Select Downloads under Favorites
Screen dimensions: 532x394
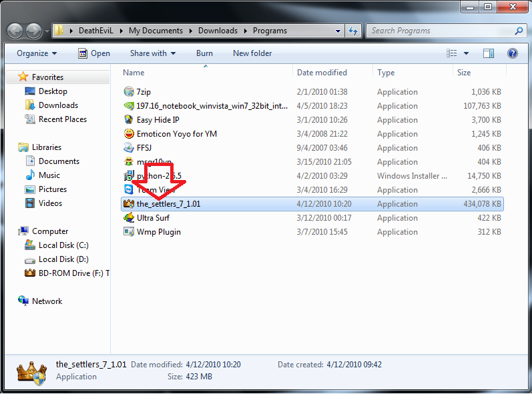(x=58, y=105)
